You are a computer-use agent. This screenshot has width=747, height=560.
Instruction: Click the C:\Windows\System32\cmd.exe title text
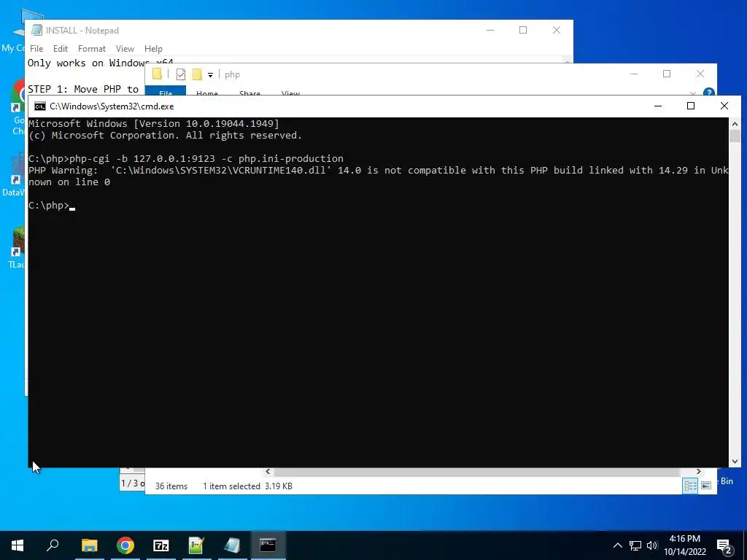112,106
